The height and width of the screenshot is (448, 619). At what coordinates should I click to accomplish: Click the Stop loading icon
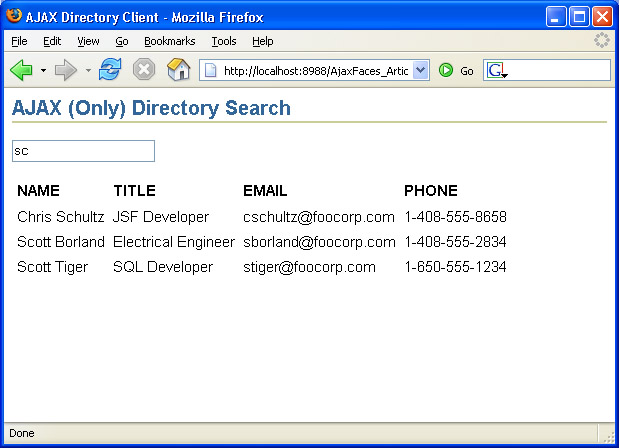144,70
